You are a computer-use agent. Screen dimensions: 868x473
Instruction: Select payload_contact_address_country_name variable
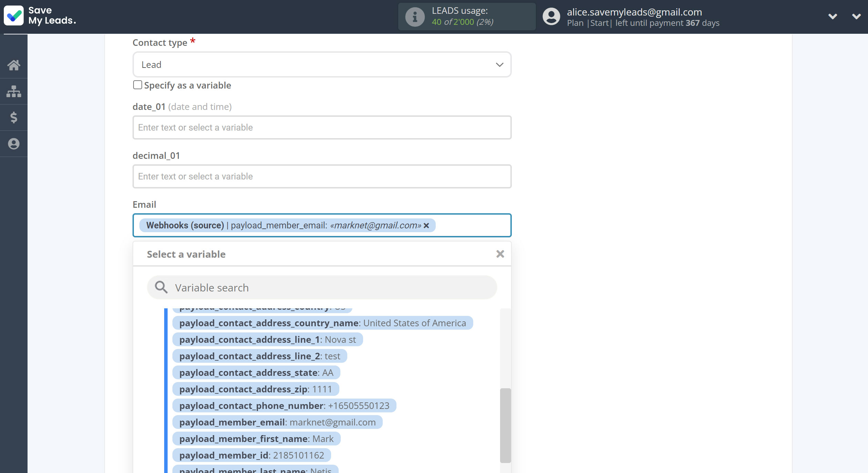tap(322, 323)
